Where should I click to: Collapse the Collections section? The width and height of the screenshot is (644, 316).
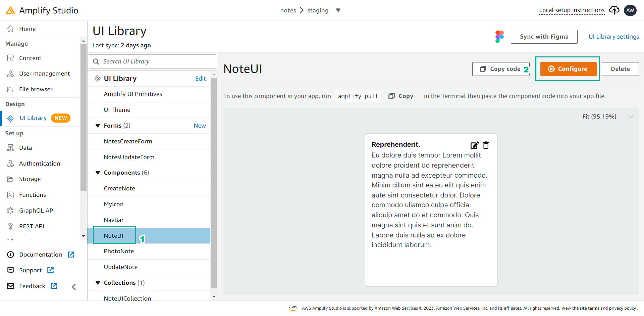click(x=98, y=283)
